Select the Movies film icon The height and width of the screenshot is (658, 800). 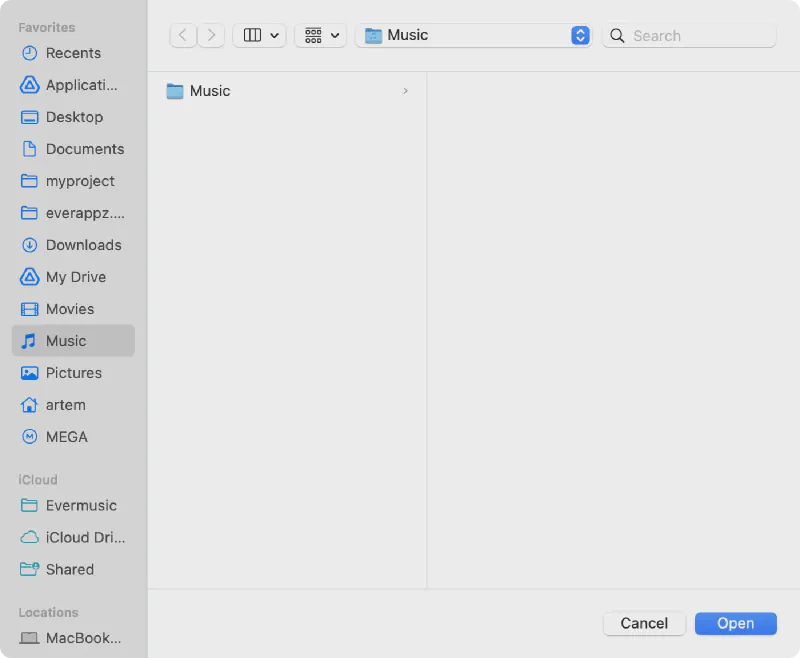click(x=29, y=309)
